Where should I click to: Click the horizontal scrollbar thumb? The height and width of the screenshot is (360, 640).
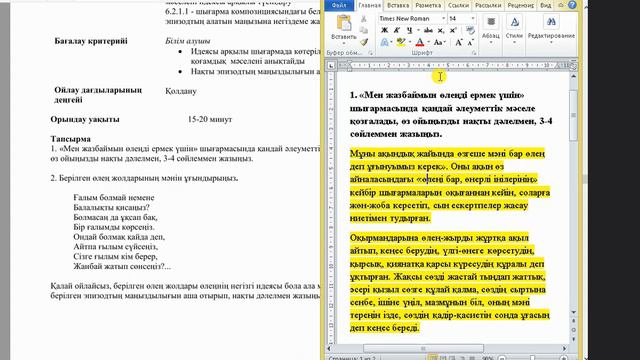(423, 349)
